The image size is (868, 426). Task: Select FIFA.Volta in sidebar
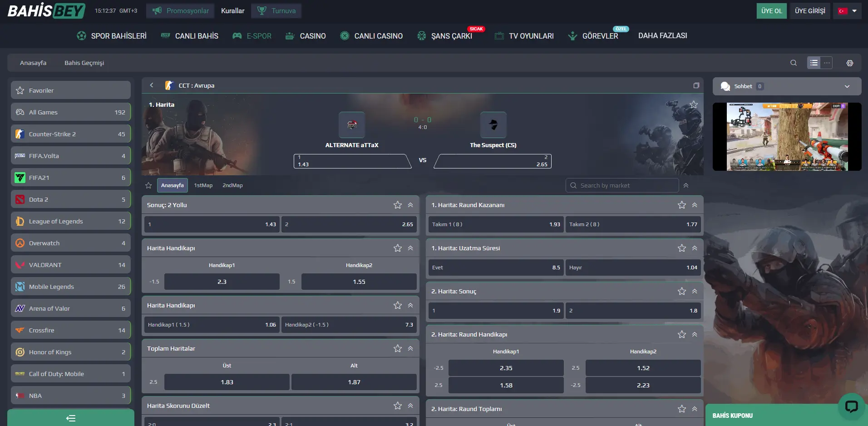pyautogui.click(x=71, y=156)
